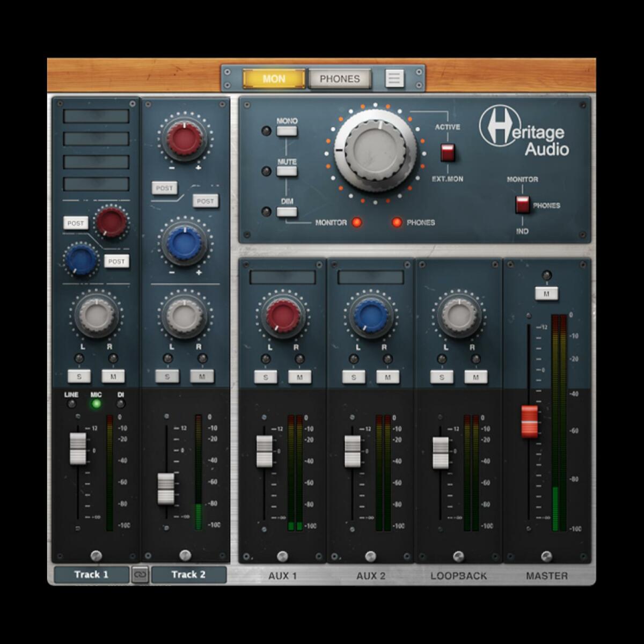Click Track 2 blue send knob

184,243
